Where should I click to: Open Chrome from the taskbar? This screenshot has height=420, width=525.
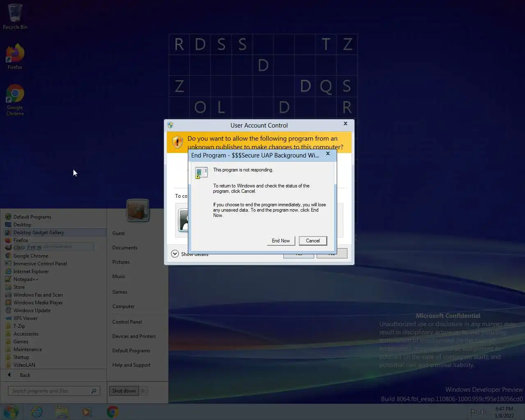[x=112, y=411]
